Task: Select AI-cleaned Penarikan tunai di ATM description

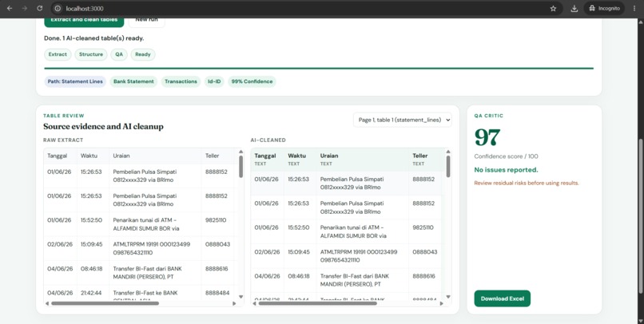Action: 353,231
